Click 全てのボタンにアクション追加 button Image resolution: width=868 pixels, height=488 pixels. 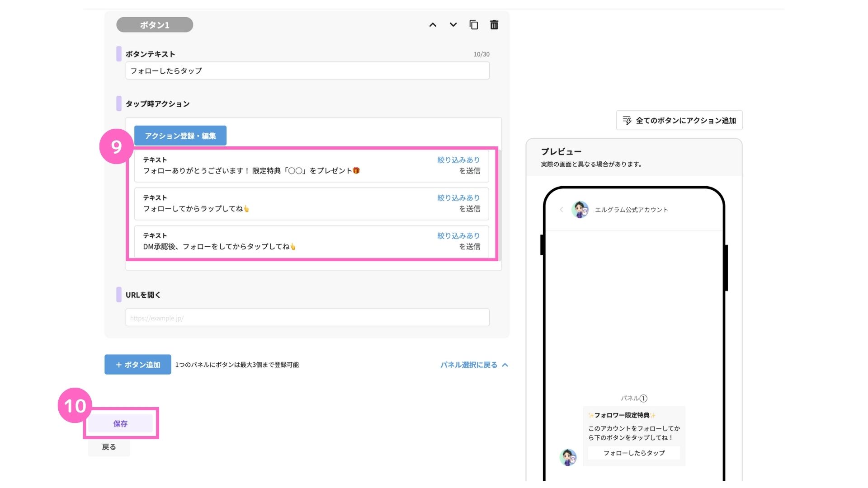point(679,121)
